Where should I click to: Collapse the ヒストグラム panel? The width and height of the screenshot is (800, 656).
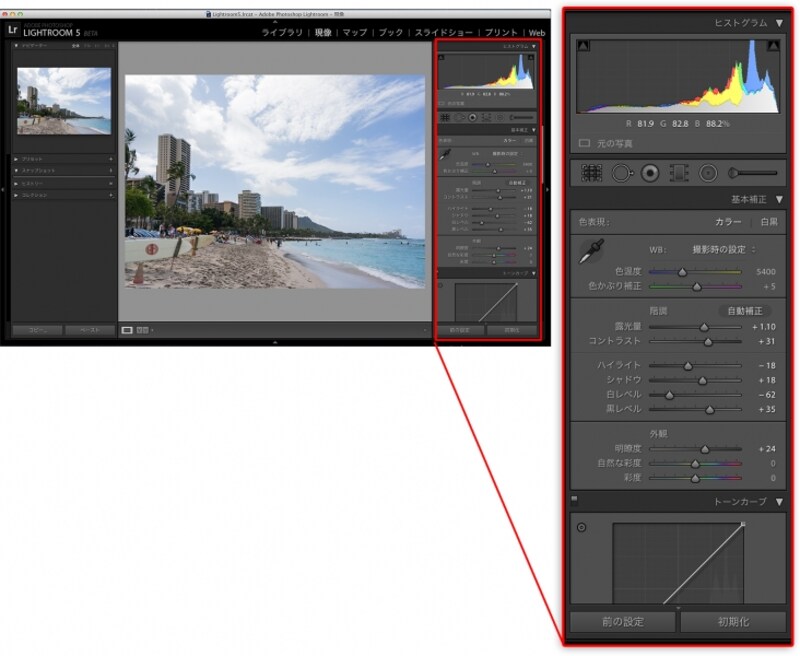pos(779,22)
